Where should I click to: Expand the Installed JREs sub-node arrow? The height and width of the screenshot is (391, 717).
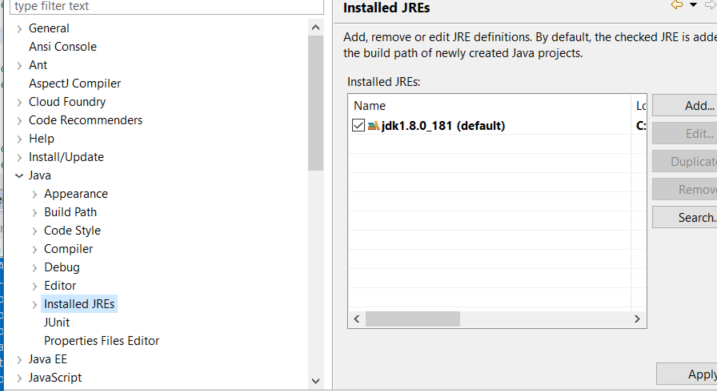[x=34, y=305]
